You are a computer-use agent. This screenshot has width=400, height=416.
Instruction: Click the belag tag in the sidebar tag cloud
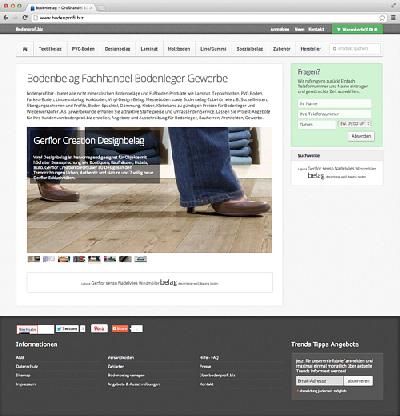click(316, 176)
